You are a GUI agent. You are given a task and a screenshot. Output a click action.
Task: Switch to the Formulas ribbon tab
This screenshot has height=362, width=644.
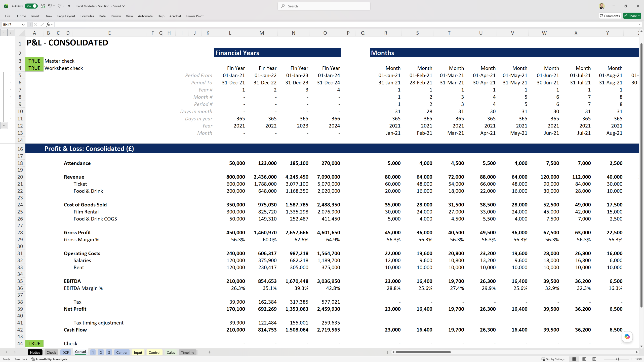pyautogui.click(x=87, y=16)
